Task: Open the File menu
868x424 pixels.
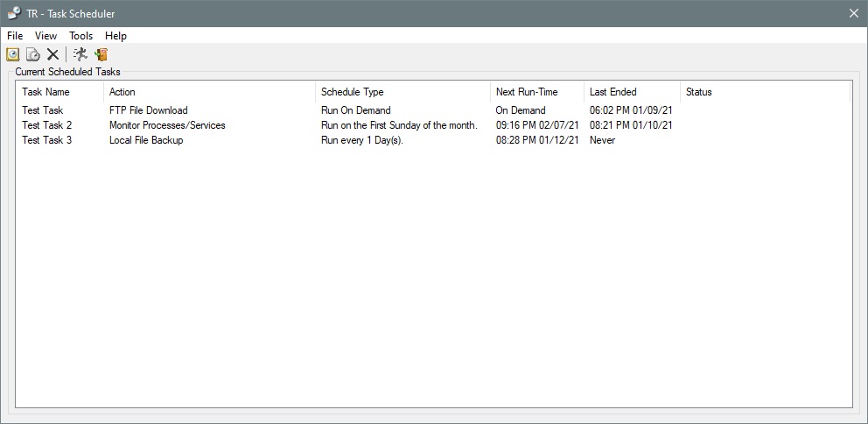Action: [x=15, y=35]
